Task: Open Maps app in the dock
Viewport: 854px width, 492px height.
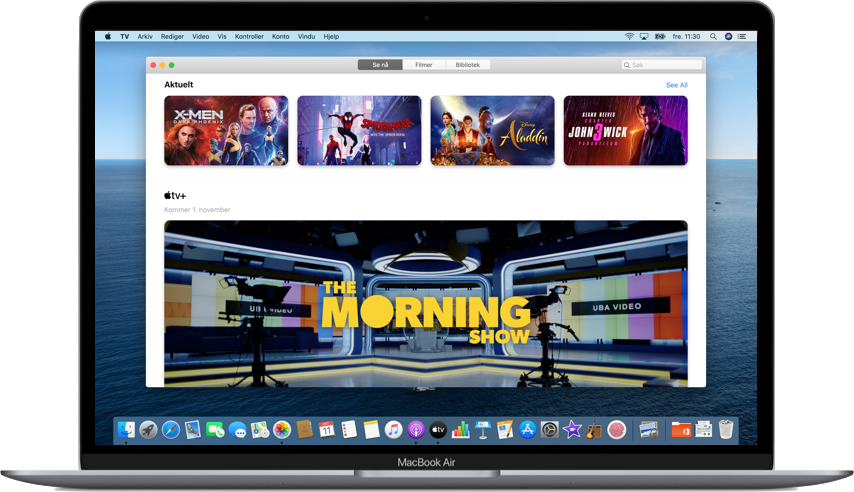Action: pos(260,430)
